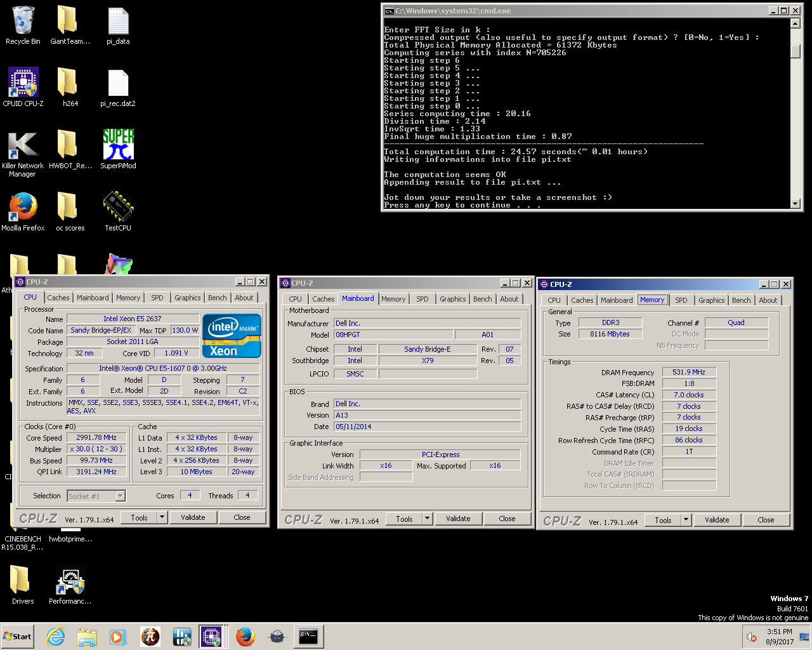Screen dimensions: 812x650
Task: Open Graphics tab in middle CPU-Z window
Action: (453, 299)
